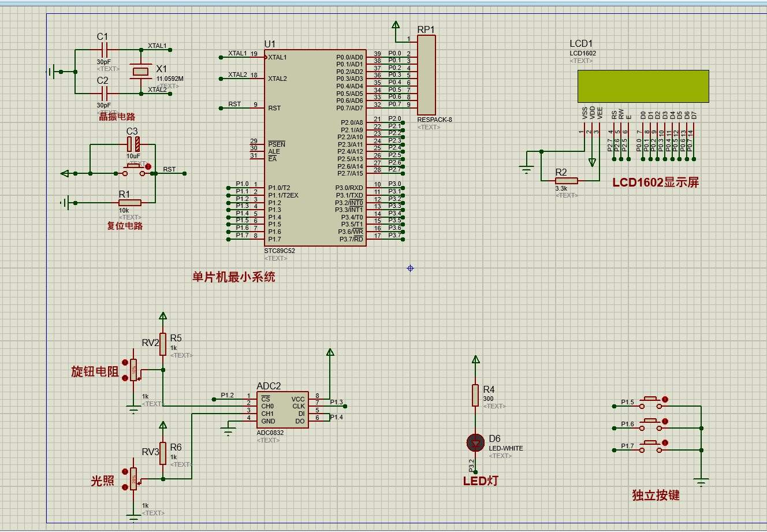Viewport: 767px width, 532px height.
Task: Select the 10k resistor R1
Action: coord(130,203)
